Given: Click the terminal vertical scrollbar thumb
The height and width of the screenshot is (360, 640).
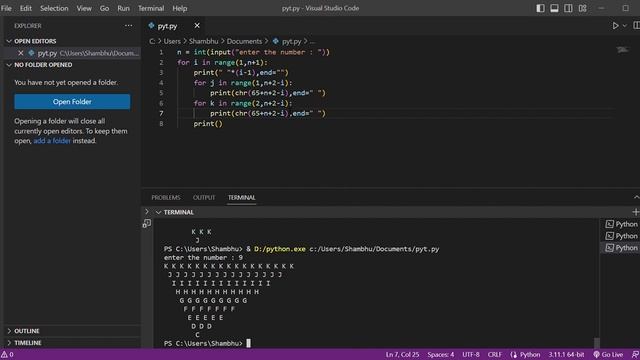Looking at the screenshot, I should click(596, 342).
